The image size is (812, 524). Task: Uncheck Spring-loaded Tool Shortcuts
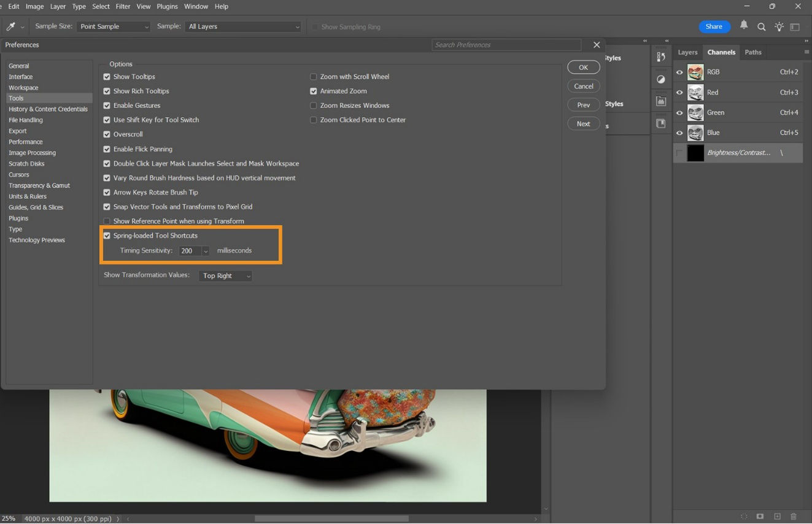click(107, 235)
